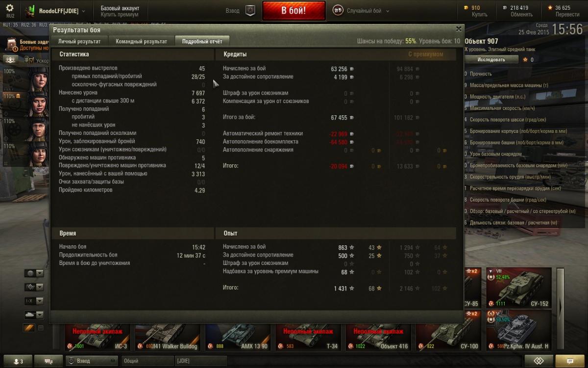Image resolution: width=588 pixels, height=368 pixels.
Task: Open the Общий chat channel tab
Action: coord(147,361)
